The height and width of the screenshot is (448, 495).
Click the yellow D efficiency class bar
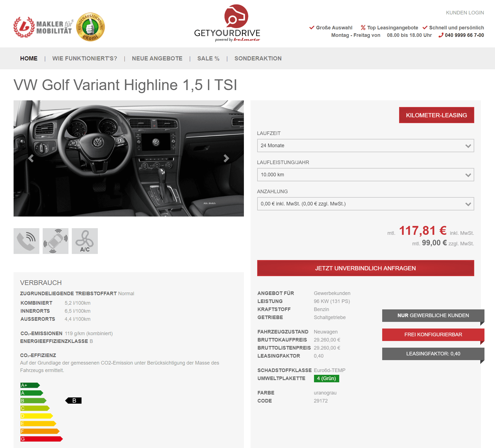click(x=37, y=416)
